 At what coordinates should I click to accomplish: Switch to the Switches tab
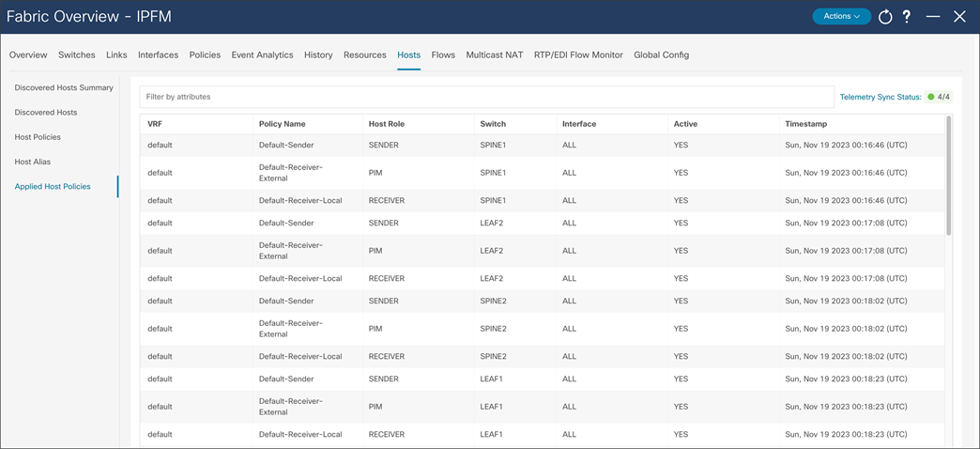click(77, 55)
